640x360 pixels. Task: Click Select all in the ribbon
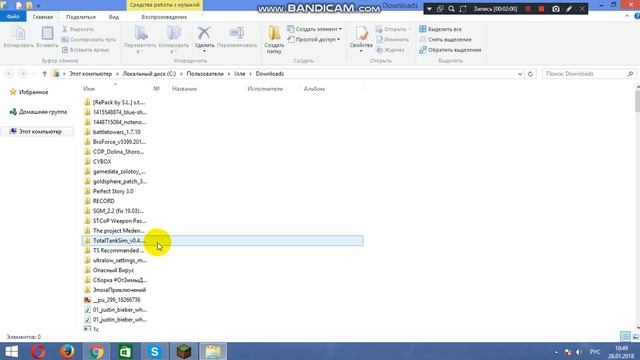440,29
